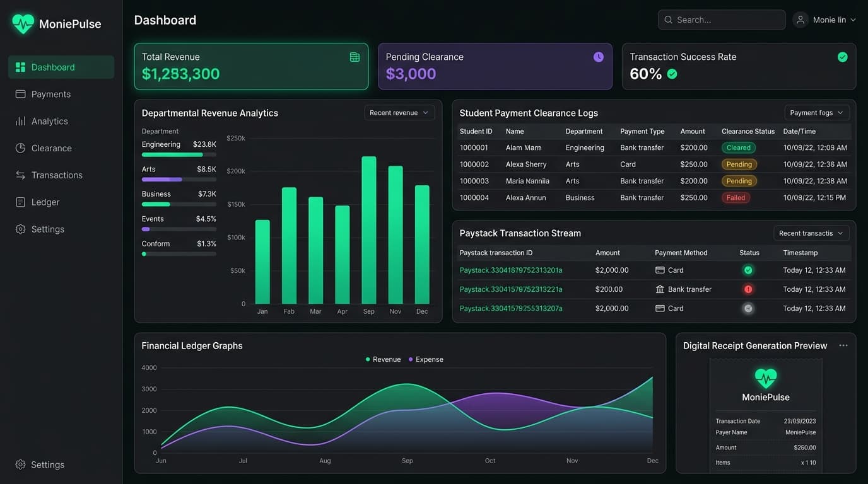Viewport: 868px width, 484px height.
Task: Toggle the Expense legend series
Action: click(x=426, y=359)
